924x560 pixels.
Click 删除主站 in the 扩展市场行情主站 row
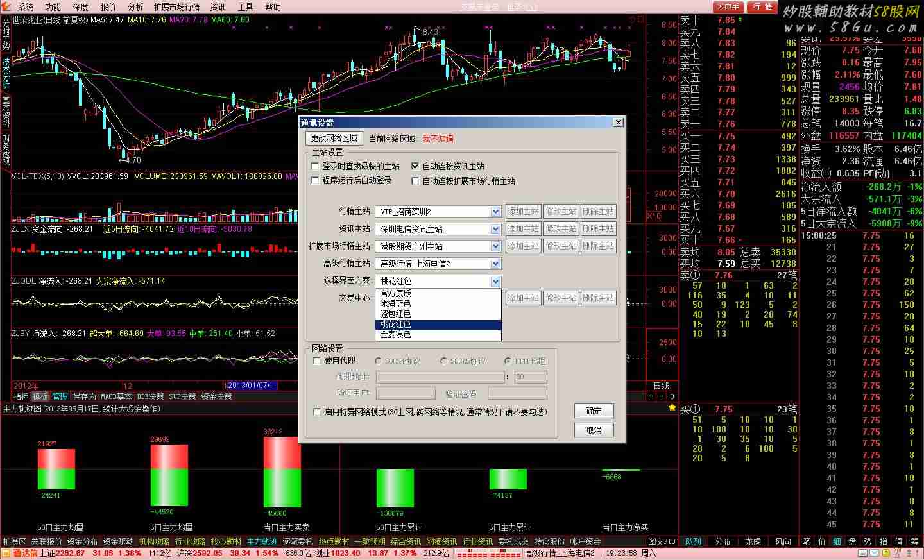click(x=599, y=246)
